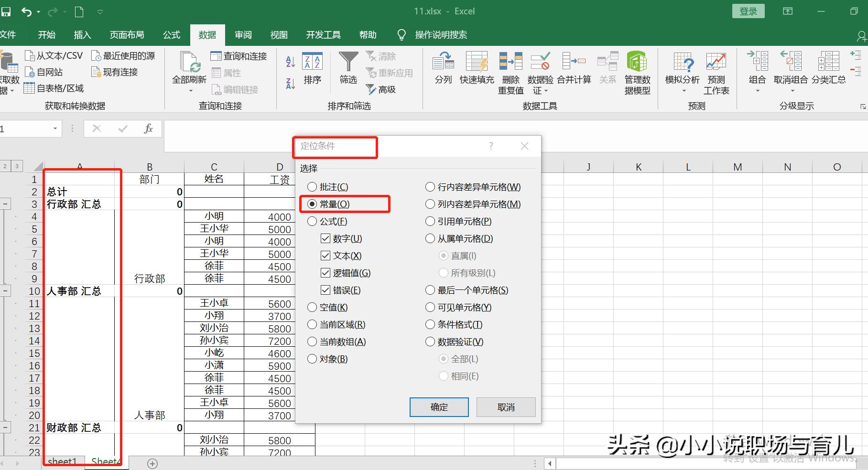Screen dimensions: 868x470
Task: Select the 常量 radio option
Action: [313, 204]
